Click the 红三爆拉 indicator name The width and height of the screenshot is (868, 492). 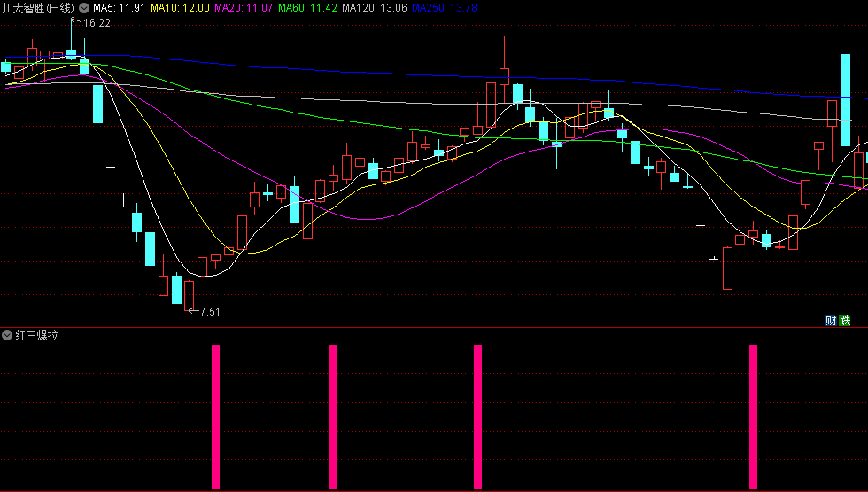click(x=36, y=335)
